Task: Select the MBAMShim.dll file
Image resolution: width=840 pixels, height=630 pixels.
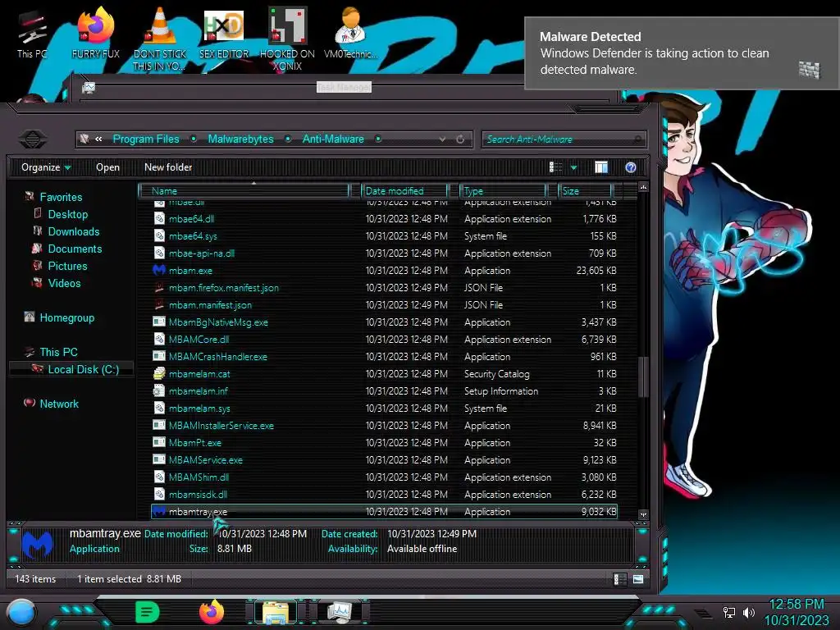Action: click(199, 477)
